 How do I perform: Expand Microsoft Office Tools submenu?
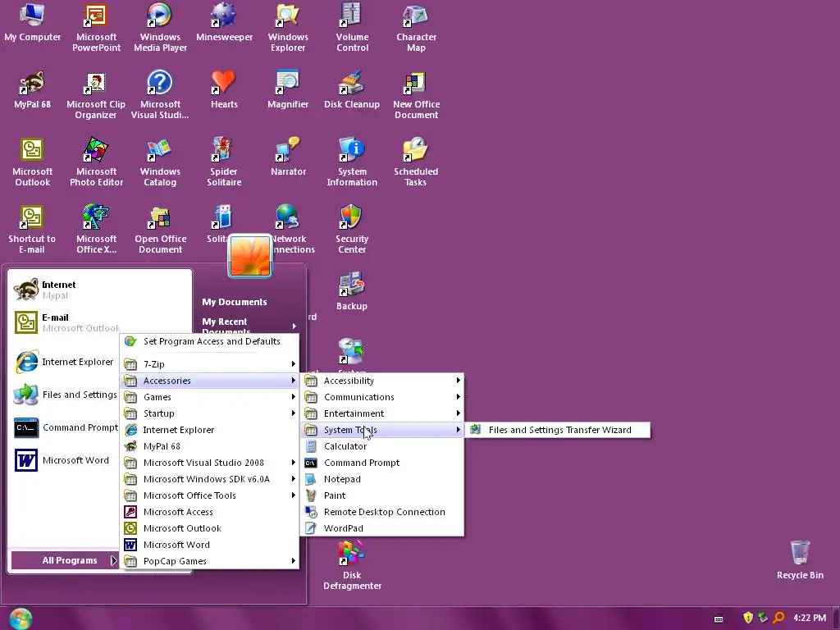point(209,495)
